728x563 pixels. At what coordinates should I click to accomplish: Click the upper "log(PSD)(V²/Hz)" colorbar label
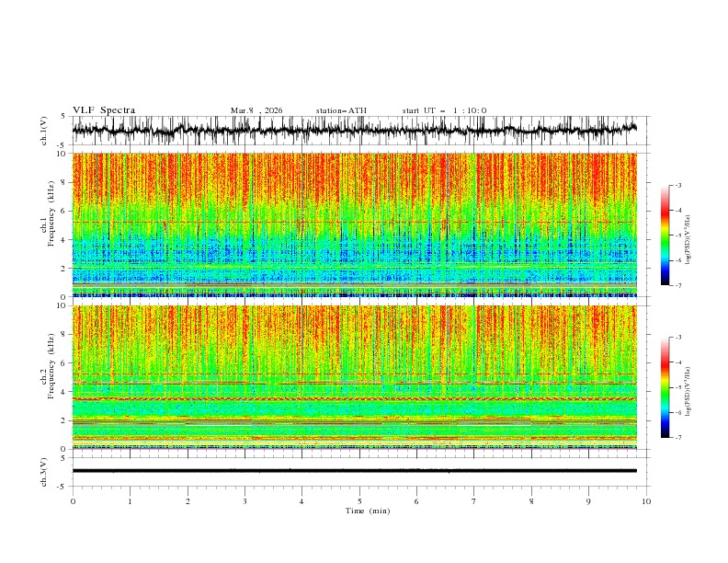point(688,240)
